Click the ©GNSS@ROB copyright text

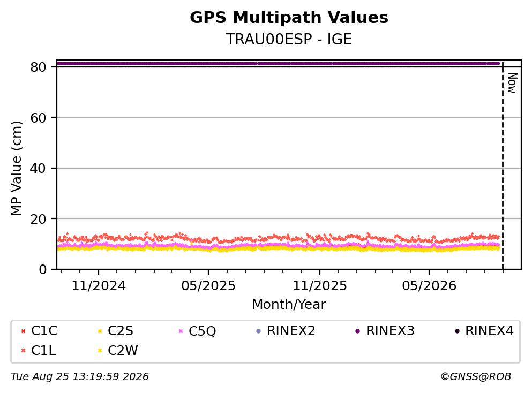pyautogui.click(x=476, y=377)
